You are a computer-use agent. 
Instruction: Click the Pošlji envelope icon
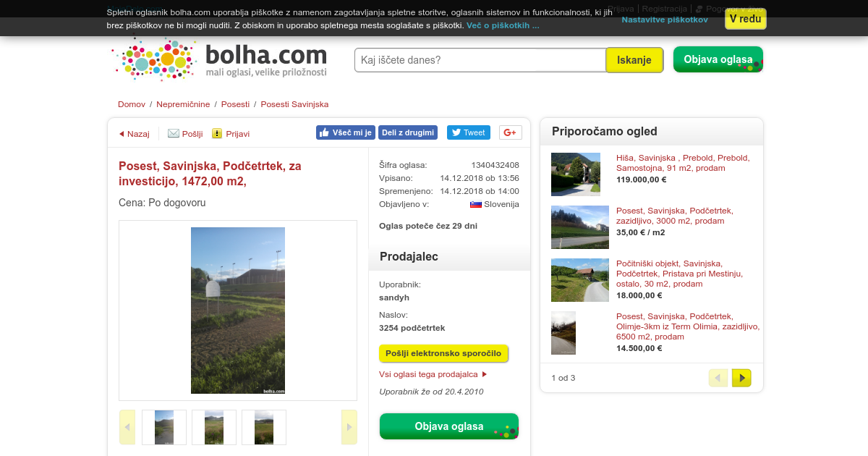click(174, 133)
